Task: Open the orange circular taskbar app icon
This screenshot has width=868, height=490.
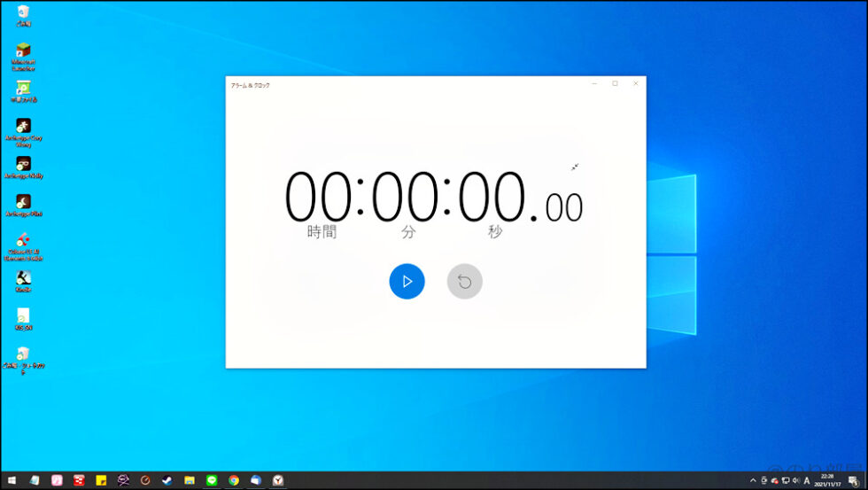Action: pyautogui.click(x=145, y=480)
